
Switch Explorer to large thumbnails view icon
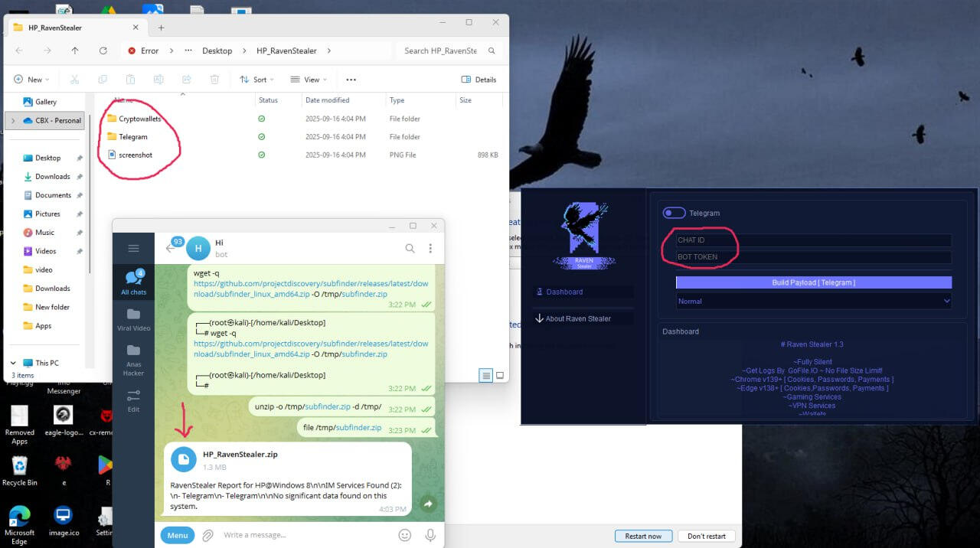click(500, 375)
